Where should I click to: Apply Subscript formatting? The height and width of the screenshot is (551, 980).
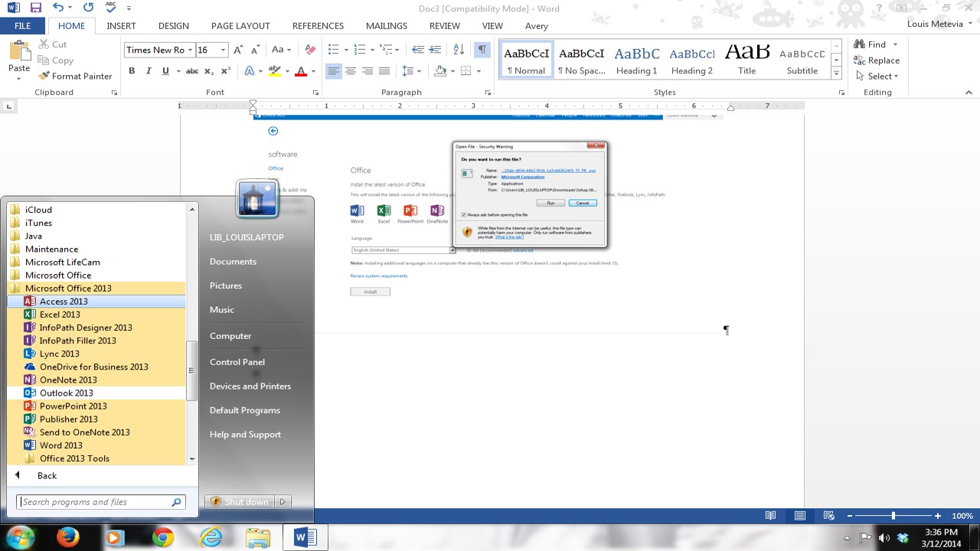tap(210, 71)
